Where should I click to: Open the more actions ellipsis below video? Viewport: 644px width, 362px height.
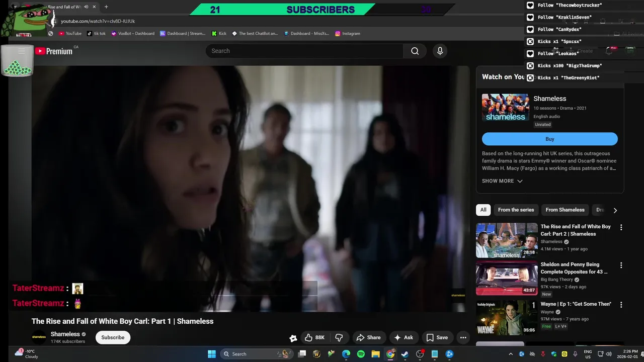pos(463,337)
